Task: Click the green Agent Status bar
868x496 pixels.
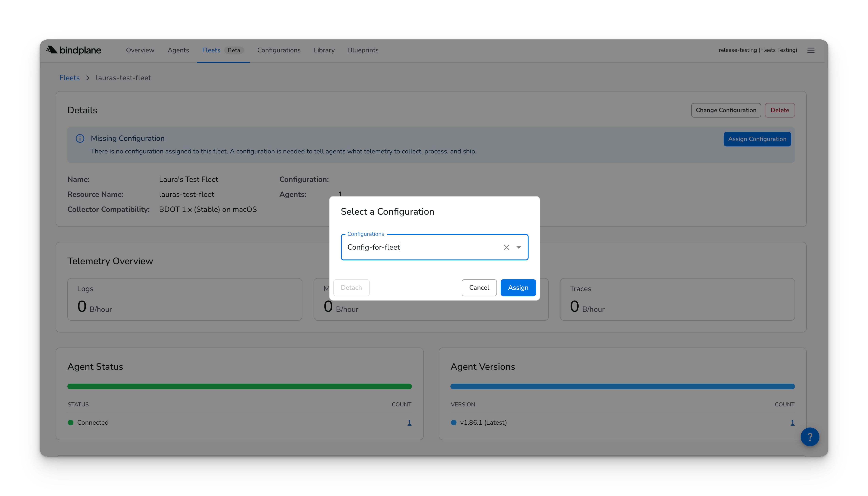Action: [239, 386]
